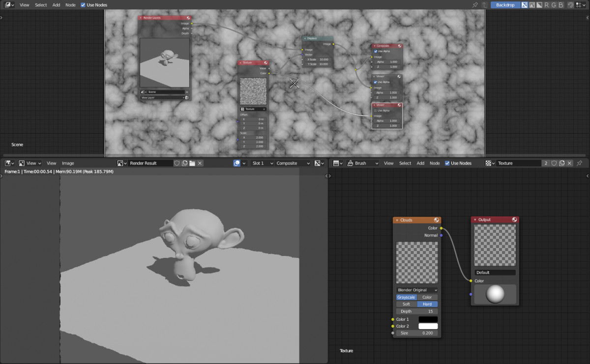Open display channels dropdown in image editor
This screenshot has width=590, height=364.
(x=319, y=163)
